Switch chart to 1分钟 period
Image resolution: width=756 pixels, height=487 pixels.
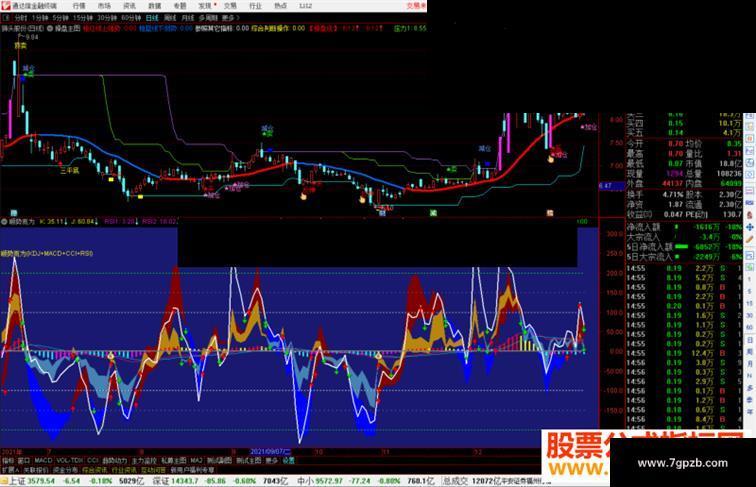[x=40, y=18]
